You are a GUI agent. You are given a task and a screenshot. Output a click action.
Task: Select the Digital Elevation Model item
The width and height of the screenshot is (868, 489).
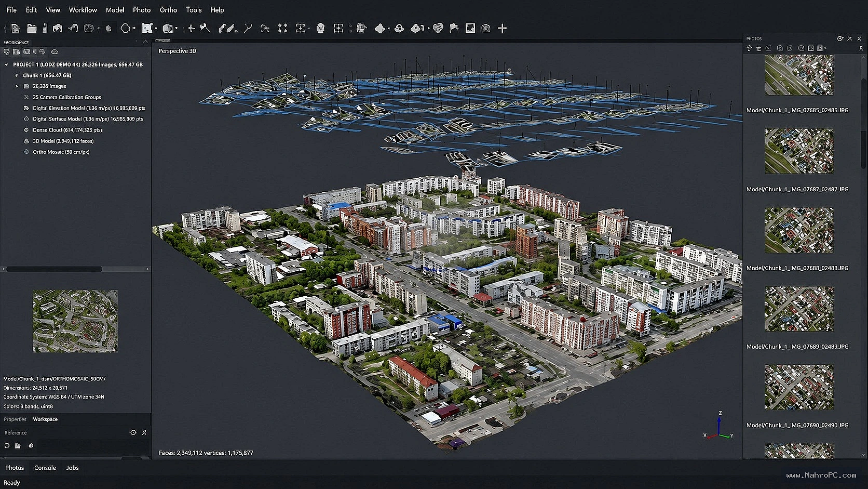tap(85, 108)
